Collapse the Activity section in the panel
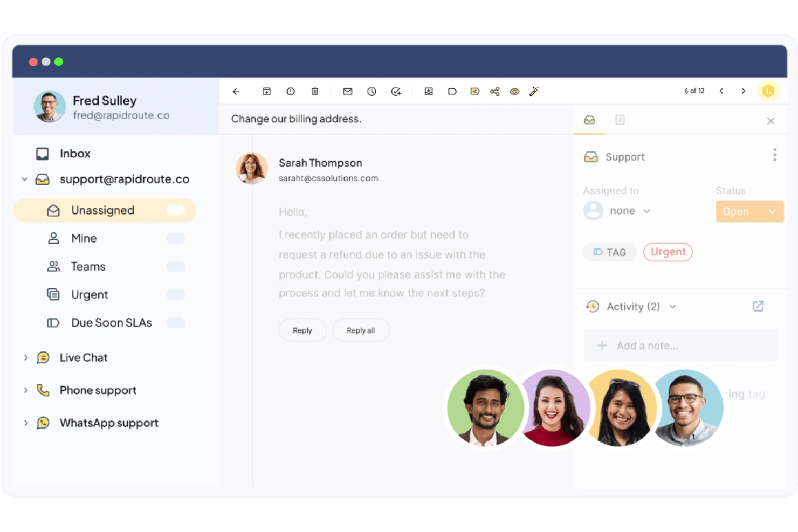The image size is (798, 532). click(x=672, y=306)
